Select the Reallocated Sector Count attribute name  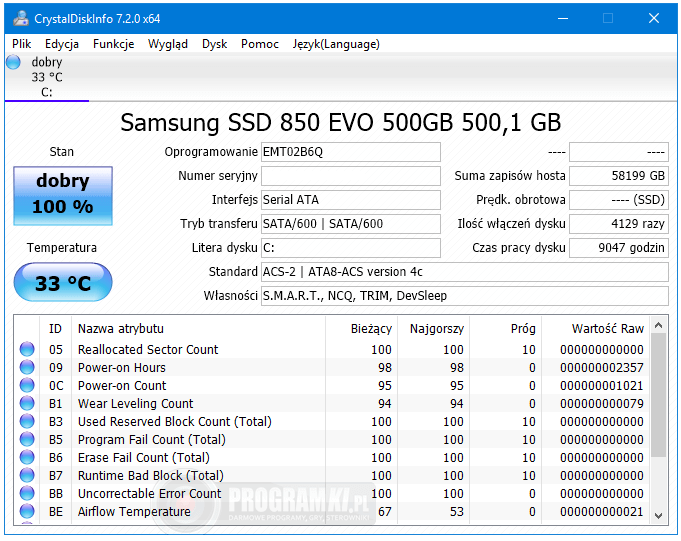(148, 350)
